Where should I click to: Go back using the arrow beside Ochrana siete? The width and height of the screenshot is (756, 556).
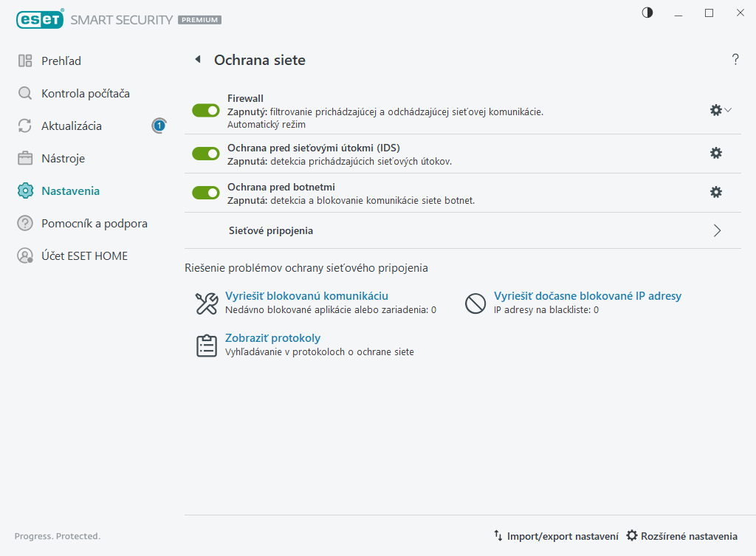198,60
